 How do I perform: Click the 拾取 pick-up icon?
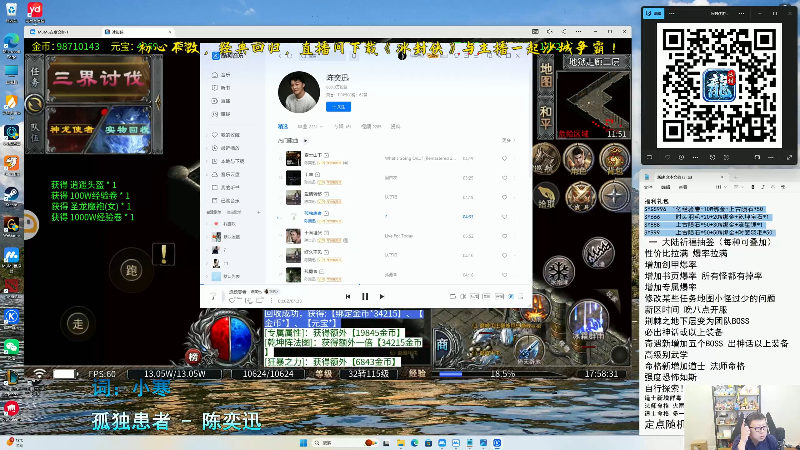[546, 195]
